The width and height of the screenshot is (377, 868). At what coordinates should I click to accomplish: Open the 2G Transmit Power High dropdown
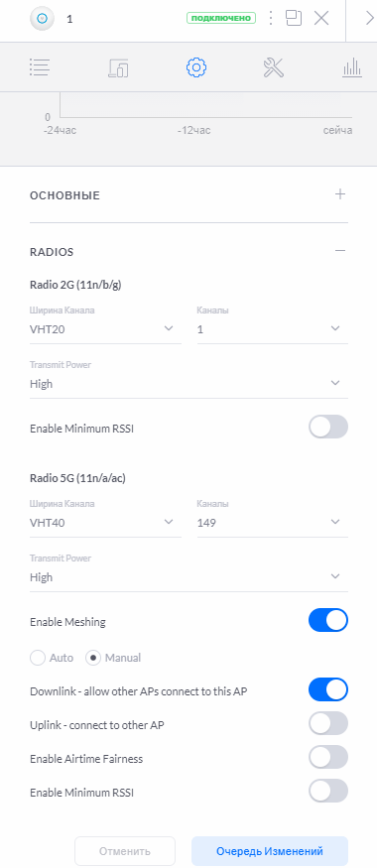[188, 383]
